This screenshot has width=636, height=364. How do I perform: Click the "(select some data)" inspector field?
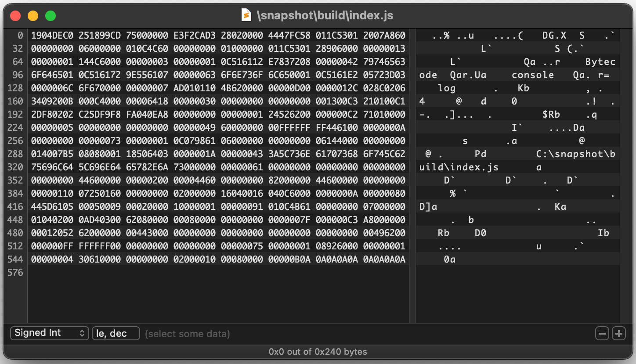click(x=187, y=333)
